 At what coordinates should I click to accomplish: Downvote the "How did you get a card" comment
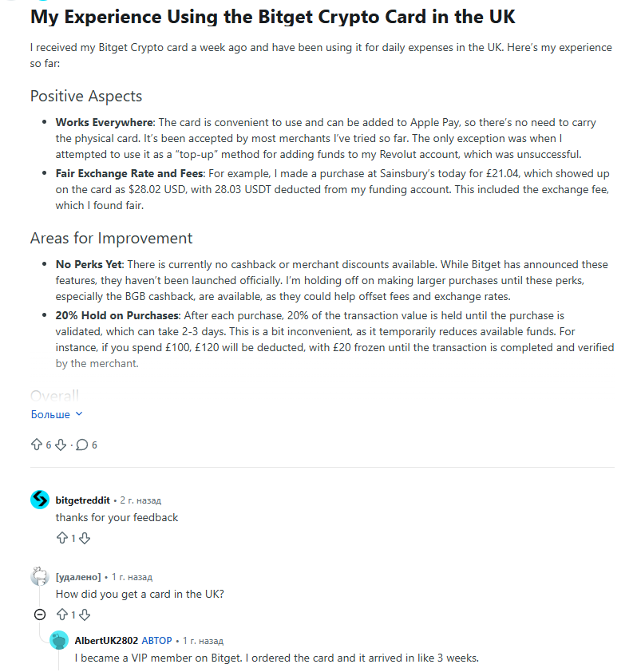pos(85,615)
